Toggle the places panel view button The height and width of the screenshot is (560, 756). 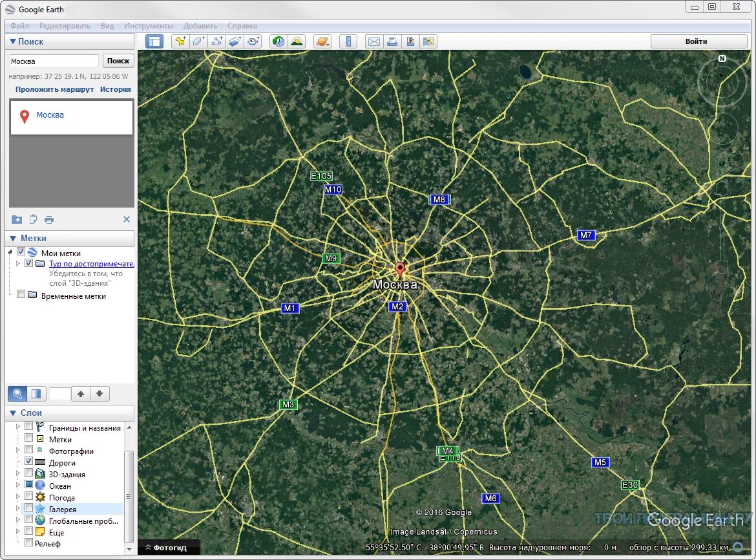click(x=36, y=394)
